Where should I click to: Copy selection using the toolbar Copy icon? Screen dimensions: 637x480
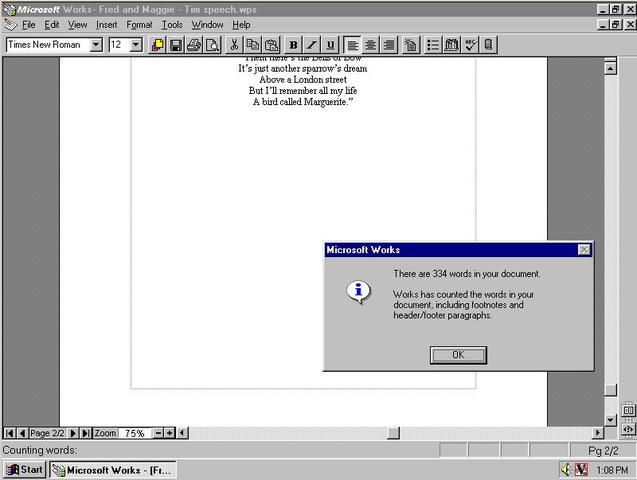click(x=253, y=45)
